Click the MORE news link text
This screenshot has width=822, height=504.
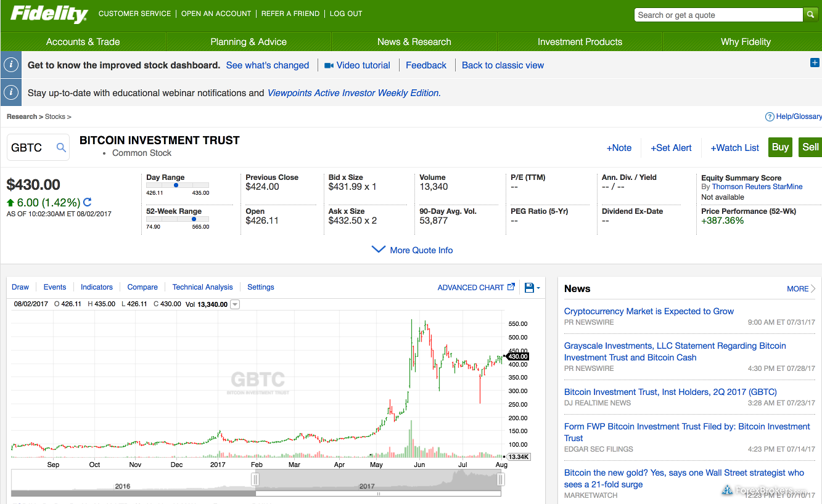click(798, 288)
